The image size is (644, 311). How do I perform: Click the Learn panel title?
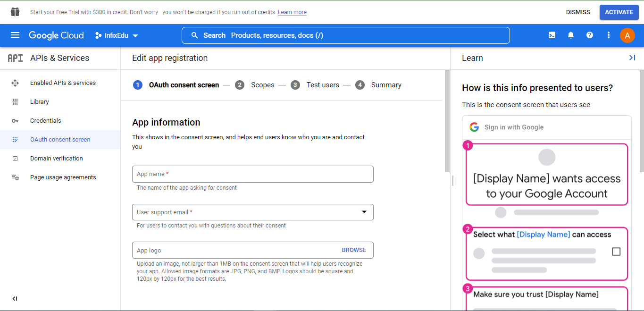tap(472, 58)
